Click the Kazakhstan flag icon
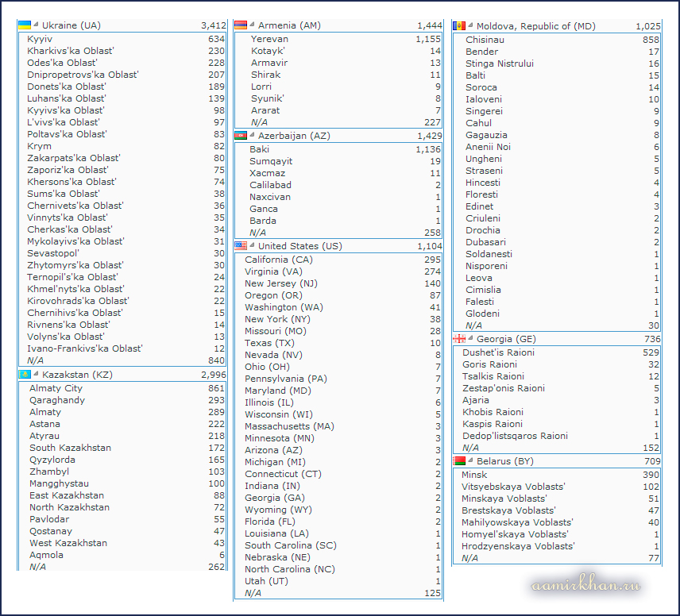The image size is (680, 616). [25, 375]
